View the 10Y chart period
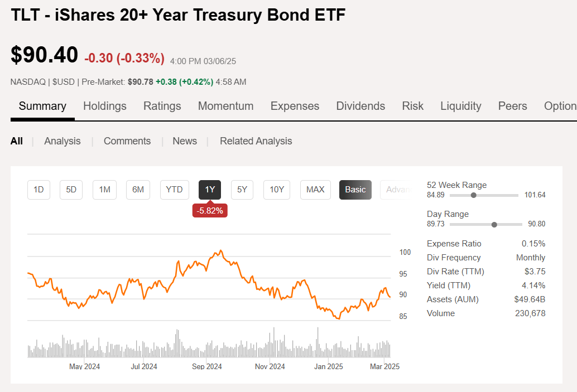577x392 pixels. coord(278,190)
